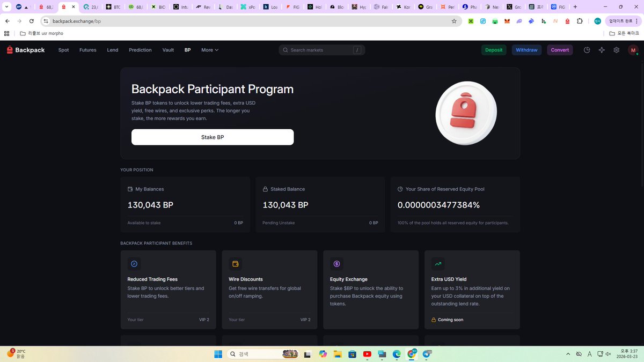Screen dimensions: 644x362
Task: Click the Available to stake label
Action: (144, 223)
